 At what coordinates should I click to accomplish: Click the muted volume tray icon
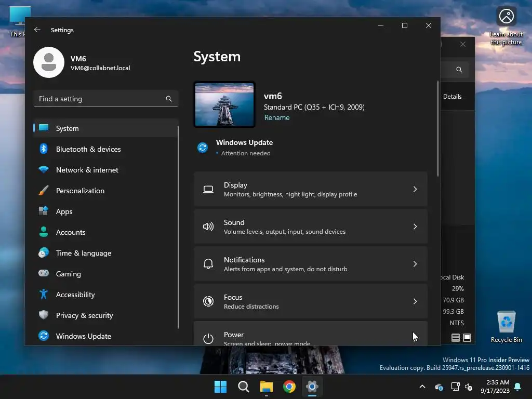pos(469,387)
